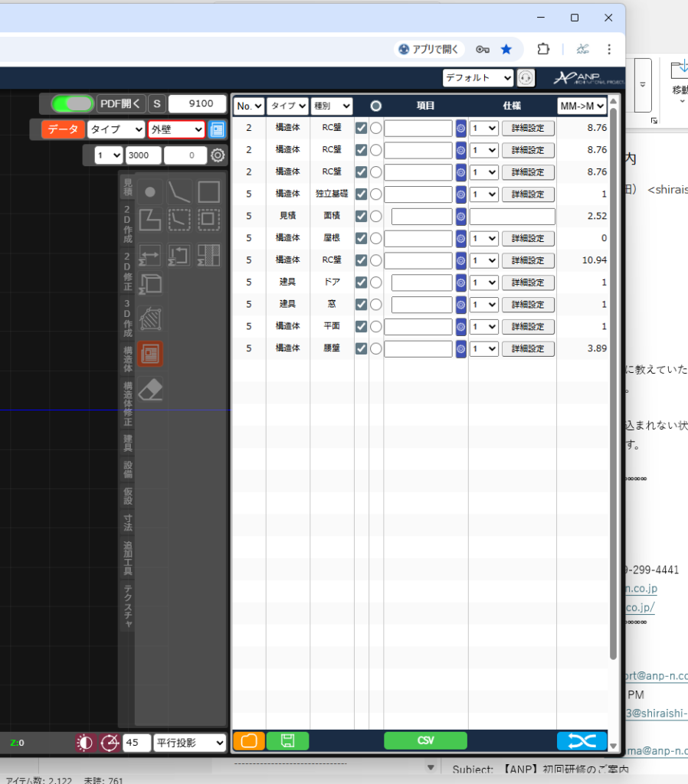
Task: Select the eraser tool in the tool panel
Action: point(152,390)
